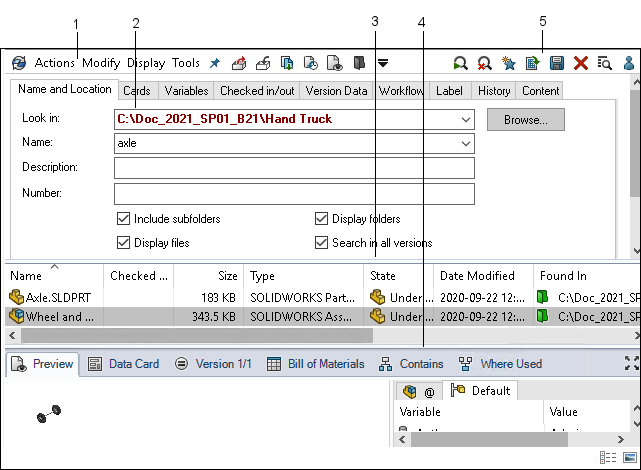Click the pin icon in toolbar
The height and width of the screenshot is (470, 641).
(214, 63)
